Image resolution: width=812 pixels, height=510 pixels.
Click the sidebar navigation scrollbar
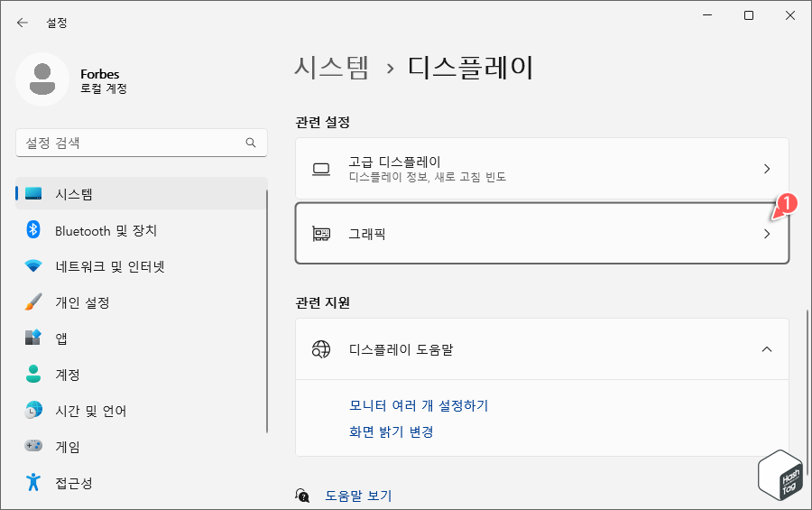point(267,311)
